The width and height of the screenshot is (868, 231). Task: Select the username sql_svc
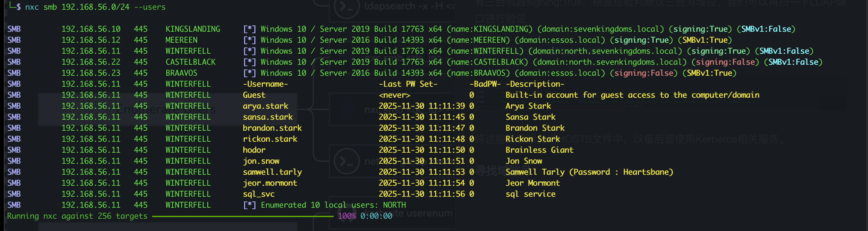(259, 194)
